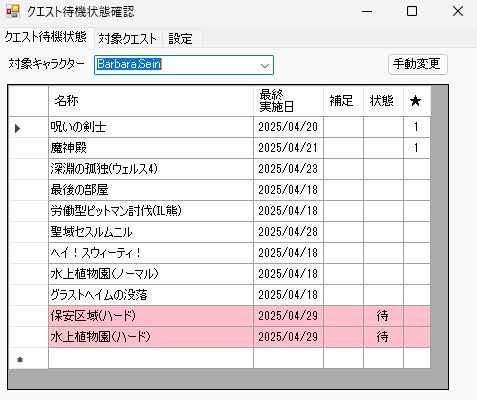Select the 魔神殿 name cell

151,148
